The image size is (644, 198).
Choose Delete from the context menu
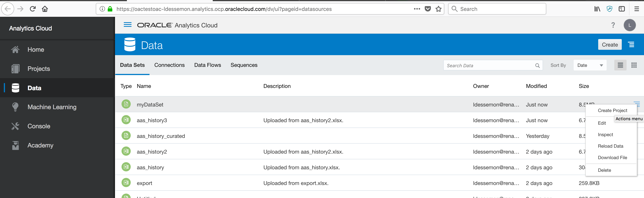pos(604,170)
